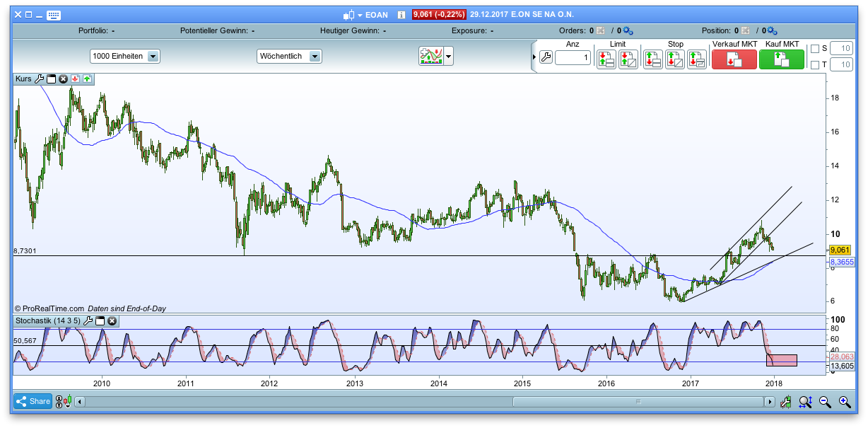Click the Exposure label
Image resolution: width=868 pixels, height=428 pixels.
(469, 31)
